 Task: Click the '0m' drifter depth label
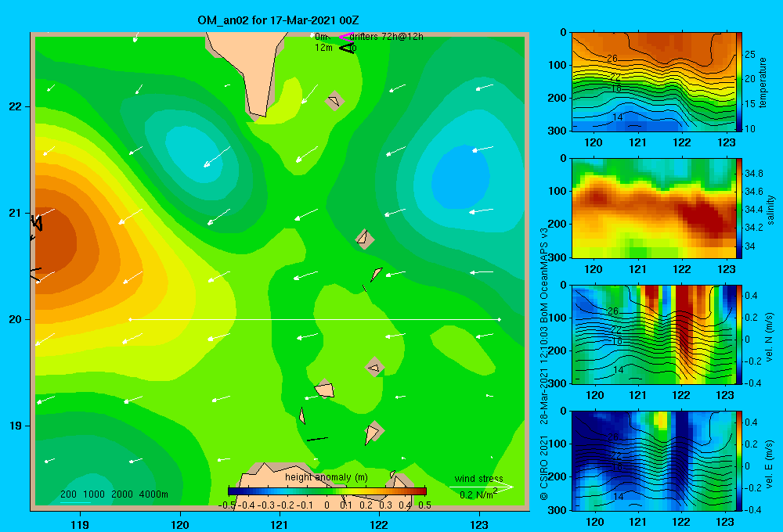(321, 37)
